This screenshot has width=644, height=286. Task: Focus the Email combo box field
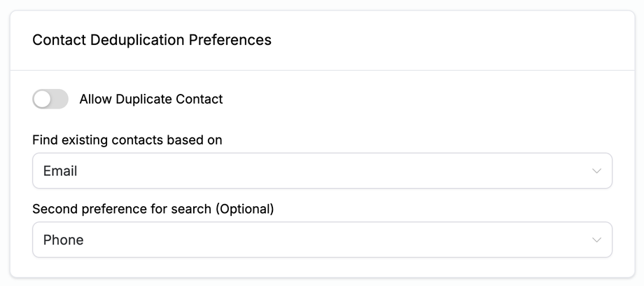pyautogui.click(x=280, y=171)
